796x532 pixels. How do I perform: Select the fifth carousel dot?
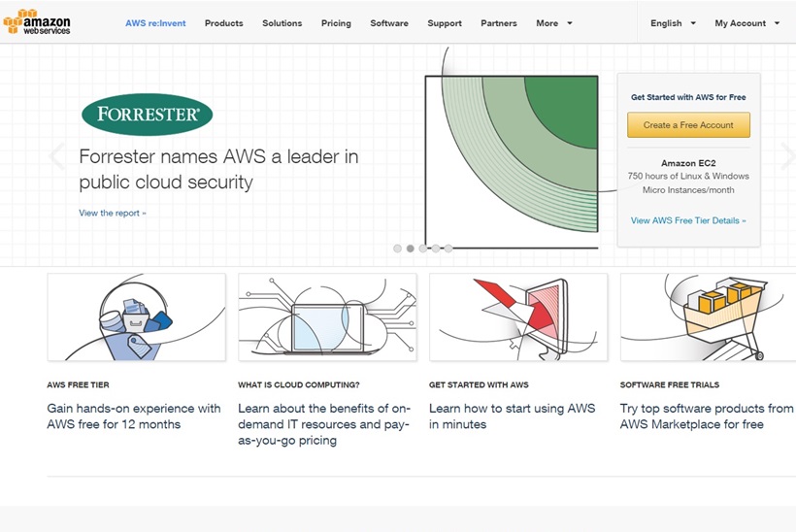coord(448,249)
